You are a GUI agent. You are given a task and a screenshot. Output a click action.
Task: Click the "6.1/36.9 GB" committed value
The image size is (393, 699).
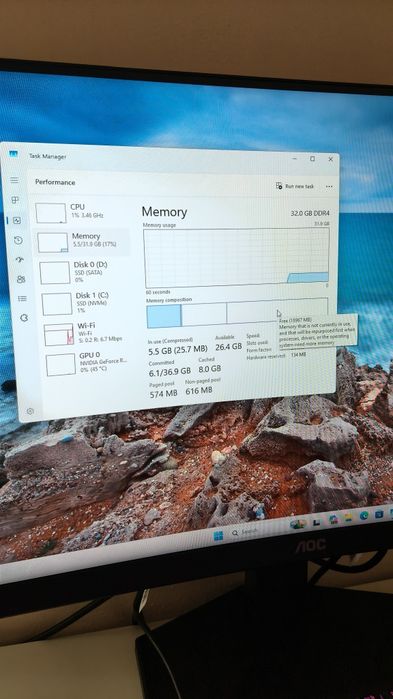pyautogui.click(x=170, y=371)
